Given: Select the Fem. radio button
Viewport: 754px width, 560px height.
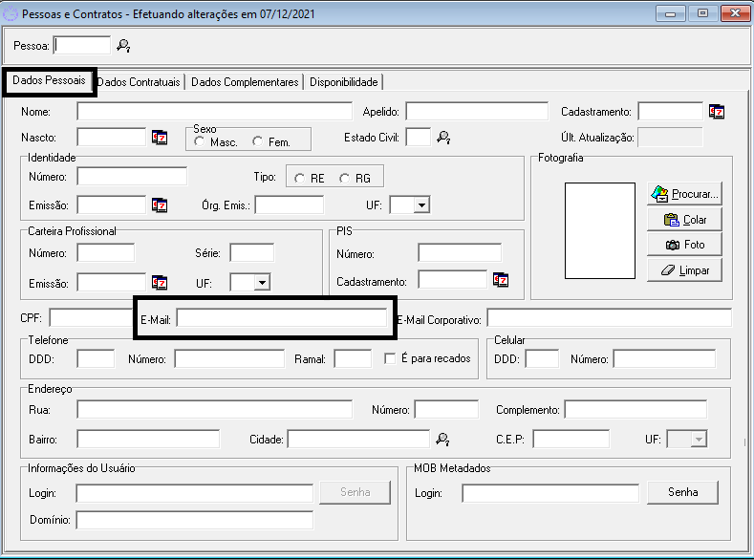Looking at the screenshot, I should [258, 142].
